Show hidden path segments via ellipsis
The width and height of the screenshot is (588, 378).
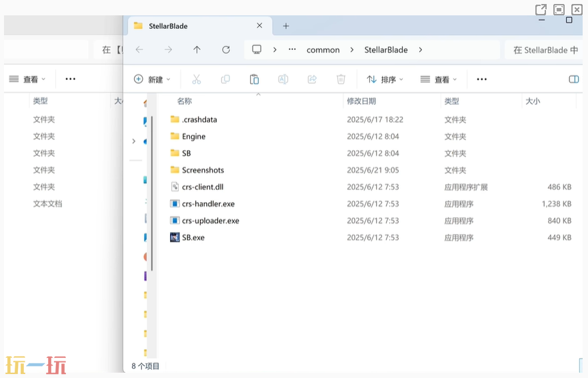click(292, 49)
